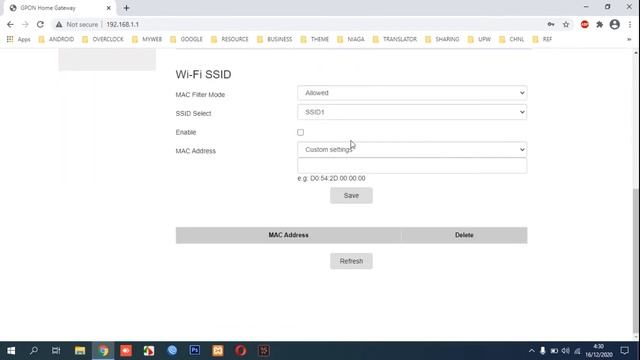
Task: Open the NIAGA bookmark folder
Action: tap(351, 39)
